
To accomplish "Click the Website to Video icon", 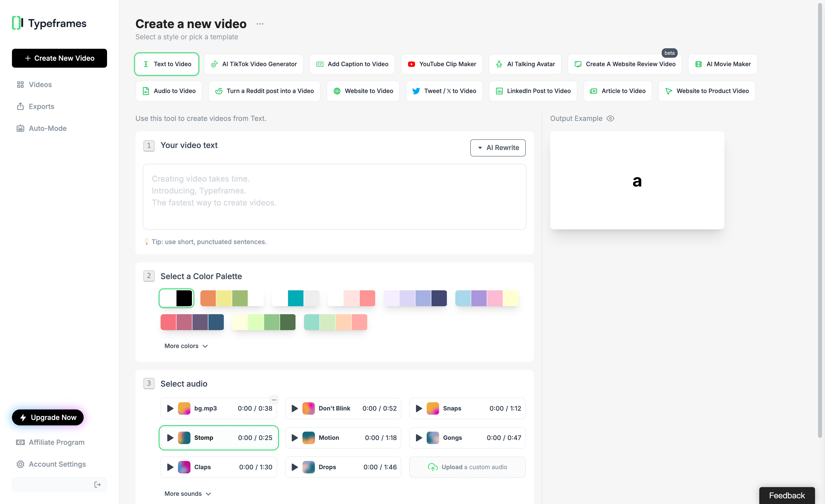I will (337, 91).
